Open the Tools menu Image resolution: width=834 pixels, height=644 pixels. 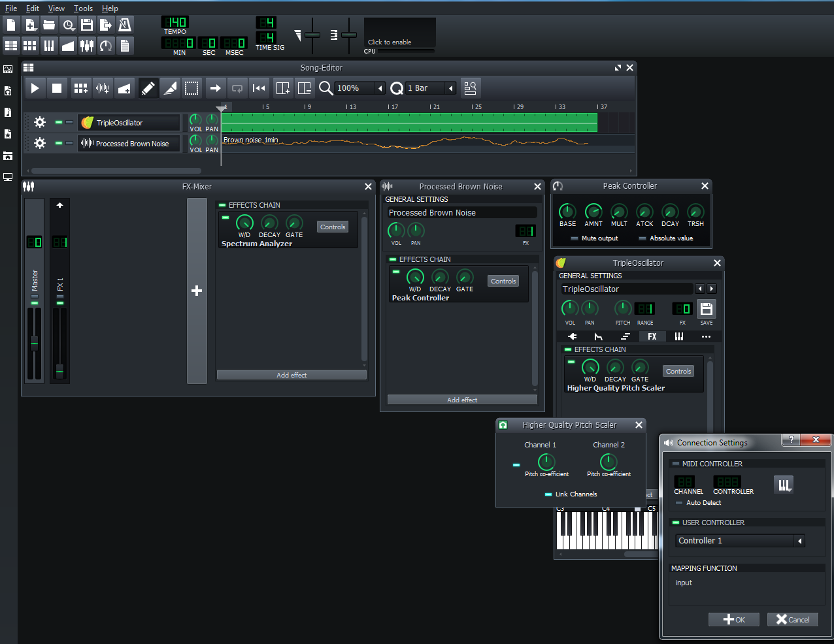pos(83,8)
